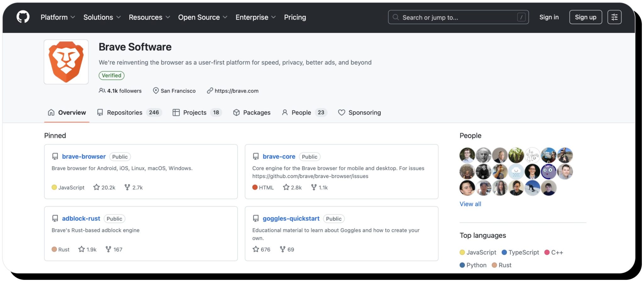Viewport: 644px width, 282px height.
Task: Expand the Open Source dropdown menu
Action: pos(203,17)
